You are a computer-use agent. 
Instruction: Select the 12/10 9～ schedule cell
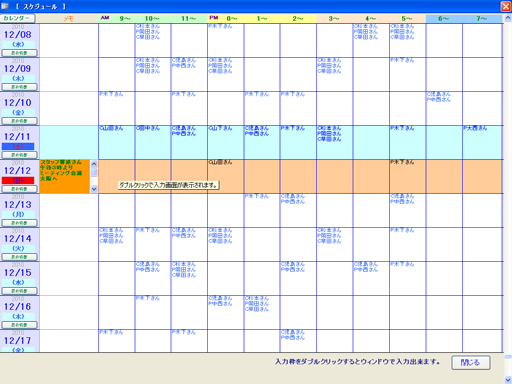pos(117,108)
